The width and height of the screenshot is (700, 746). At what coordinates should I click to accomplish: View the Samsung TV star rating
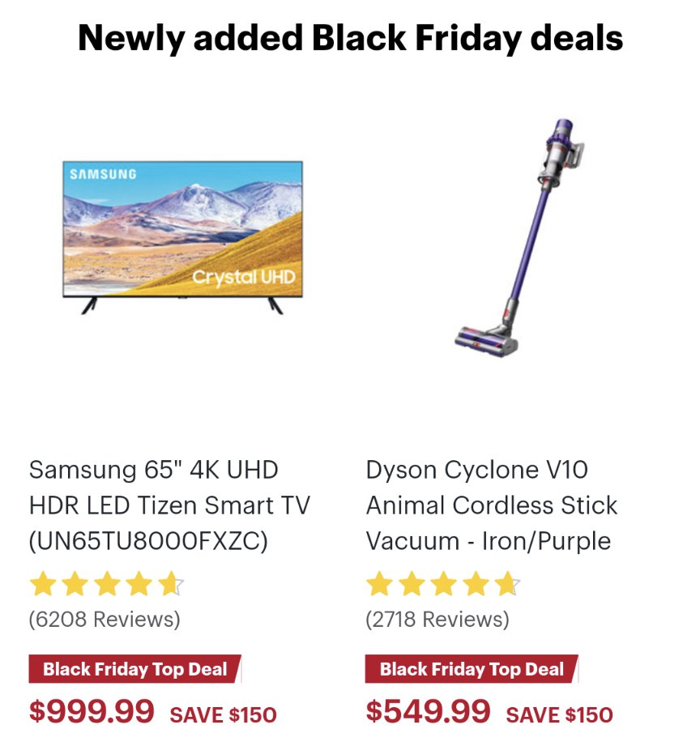coord(107,584)
